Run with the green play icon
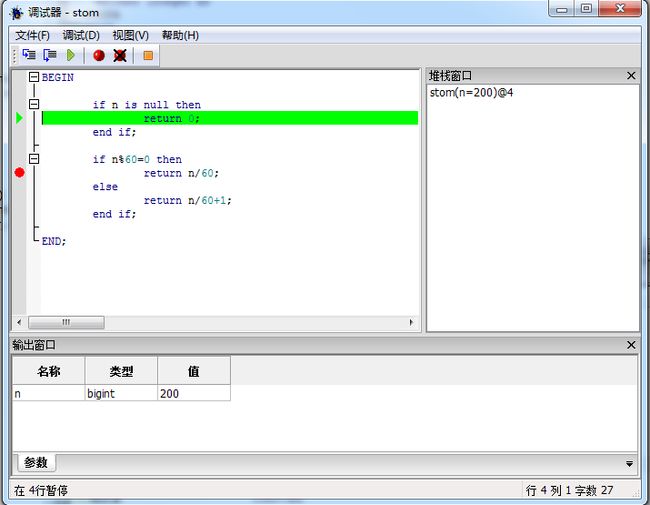This screenshot has width=650, height=505. point(71,55)
